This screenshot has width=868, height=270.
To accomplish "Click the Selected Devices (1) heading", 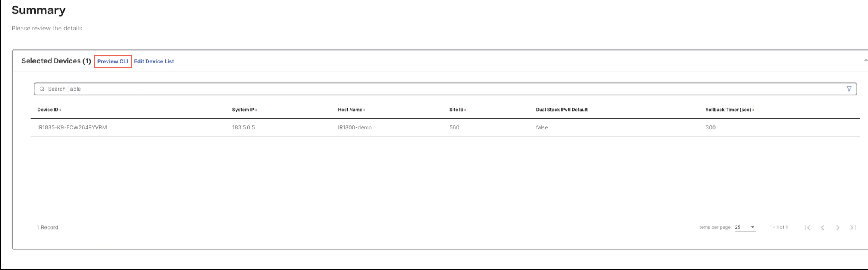I will pos(56,61).
